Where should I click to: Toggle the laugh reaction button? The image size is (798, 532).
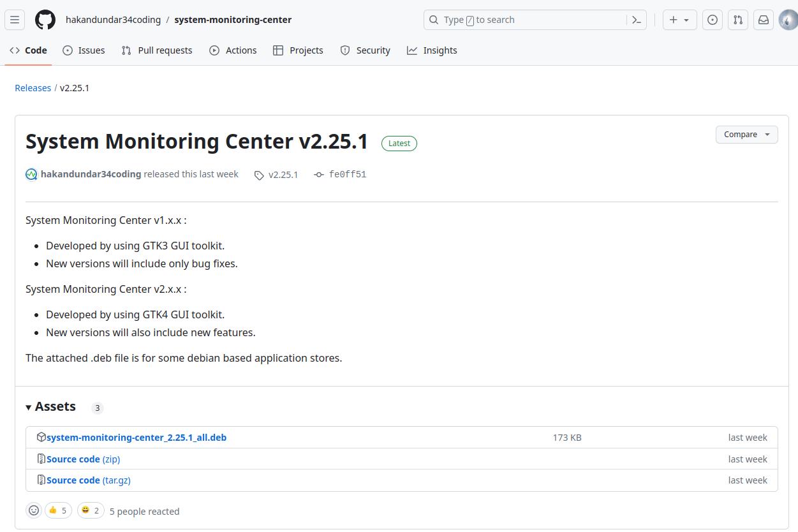(x=91, y=510)
